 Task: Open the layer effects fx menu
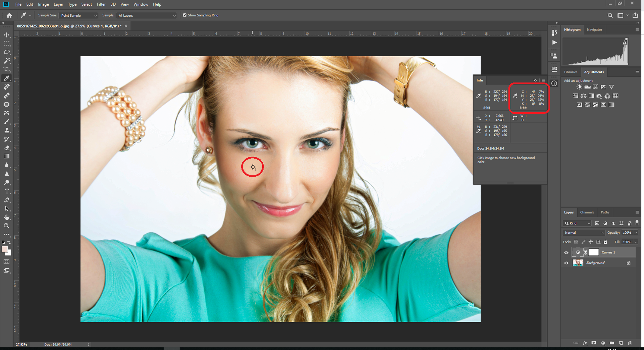(585, 343)
